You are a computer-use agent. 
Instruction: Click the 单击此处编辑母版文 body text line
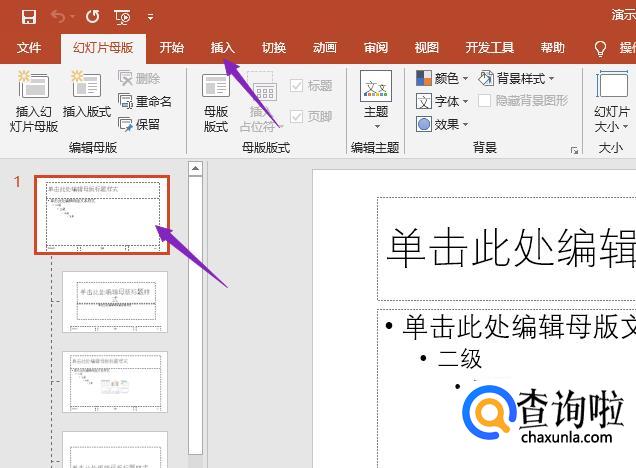519,327
